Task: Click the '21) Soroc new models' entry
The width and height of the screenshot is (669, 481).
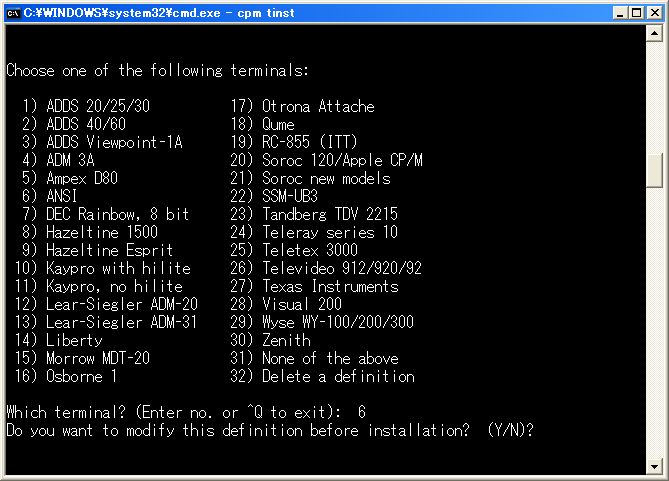Action: (310, 178)
